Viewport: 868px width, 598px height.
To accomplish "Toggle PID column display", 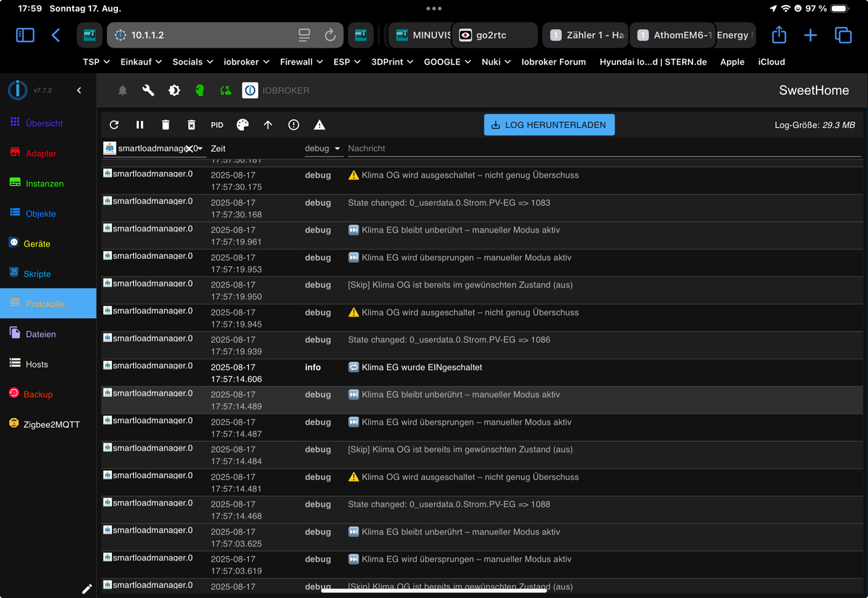I will (x=217, y=124).
